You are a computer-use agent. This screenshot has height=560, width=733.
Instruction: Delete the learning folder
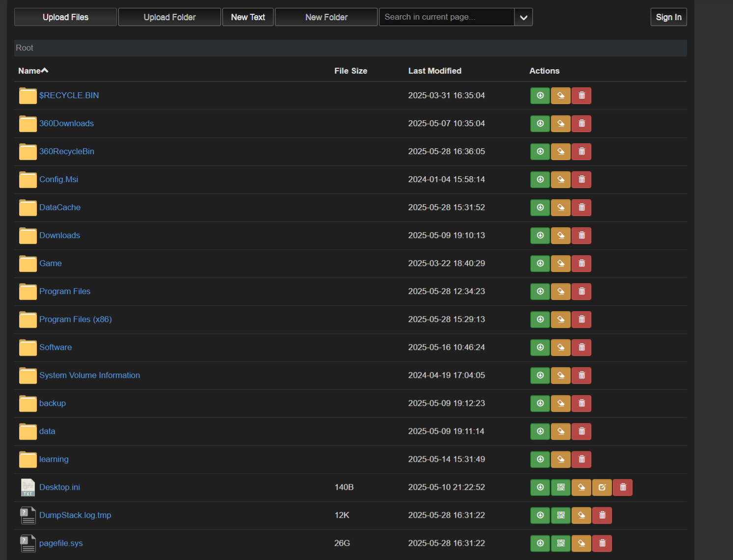point(581,459)
